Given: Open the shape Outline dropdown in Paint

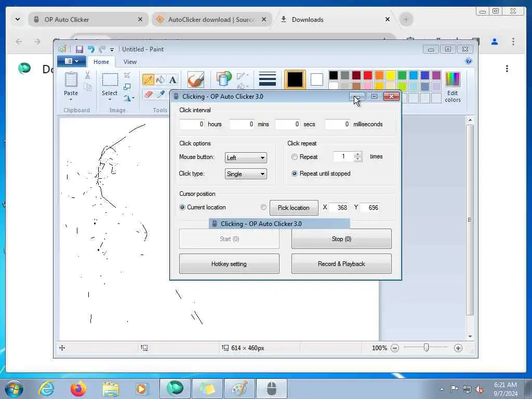Looking at the screenshot, I should (x=243, y=75).
